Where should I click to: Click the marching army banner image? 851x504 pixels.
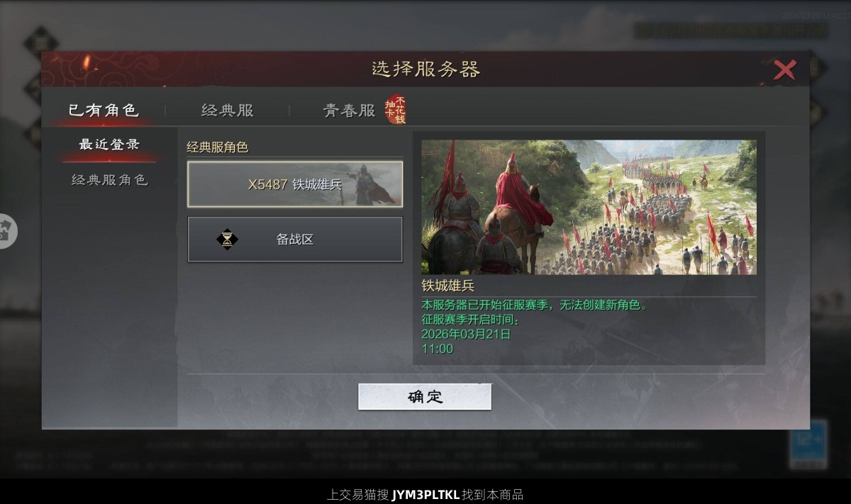click(x=589, y=207)
